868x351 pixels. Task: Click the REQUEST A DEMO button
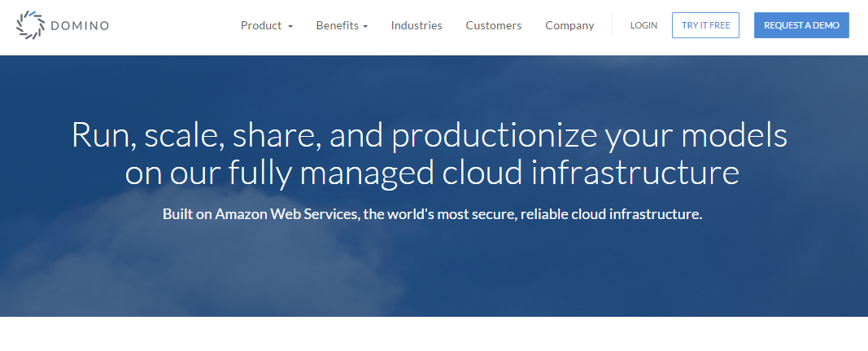[801, 25]
